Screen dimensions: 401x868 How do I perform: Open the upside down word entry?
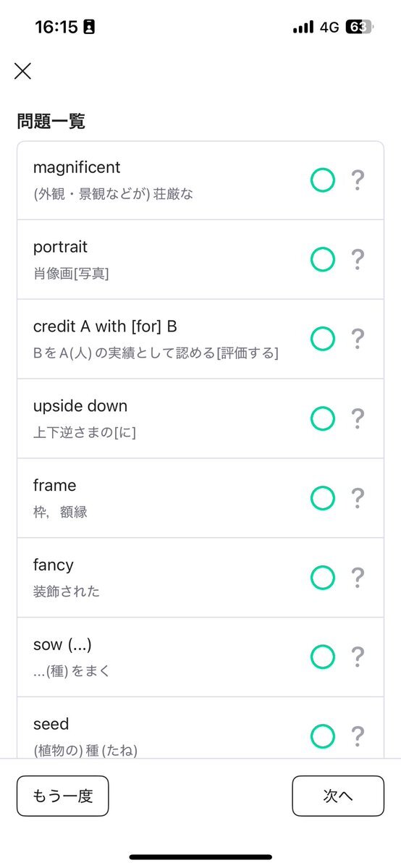[200, 418]
